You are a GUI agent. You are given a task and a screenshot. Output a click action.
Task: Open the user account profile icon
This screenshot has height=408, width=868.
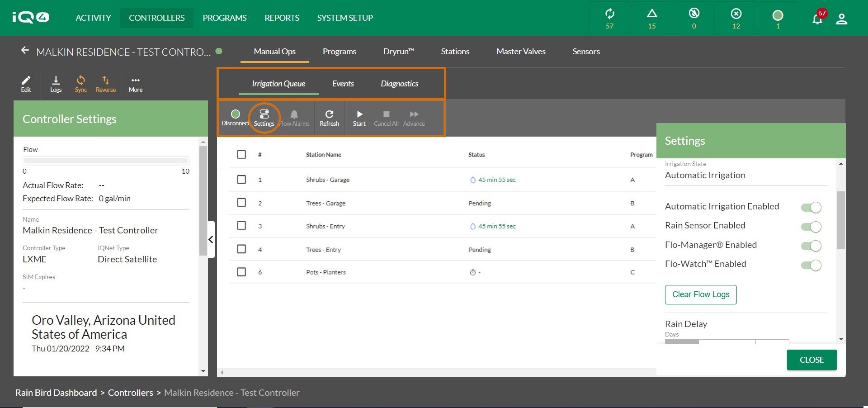[x=841, y=19]
